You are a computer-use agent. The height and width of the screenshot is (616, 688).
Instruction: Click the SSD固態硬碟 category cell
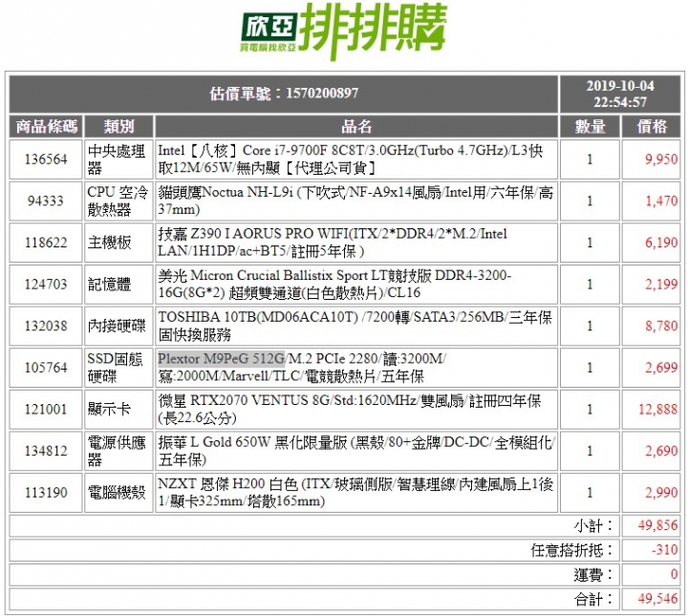tap(118, 368)
